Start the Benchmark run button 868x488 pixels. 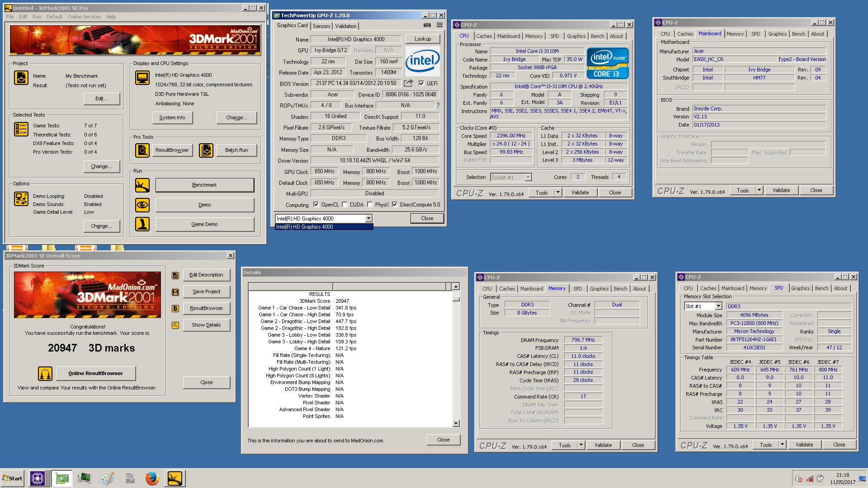204,185
